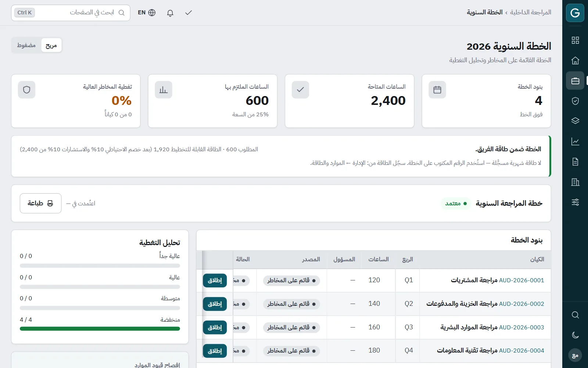588x368 pixels.
Task: Click the عالية جداً coverage progress bar
Action: [x=100, y=265]
